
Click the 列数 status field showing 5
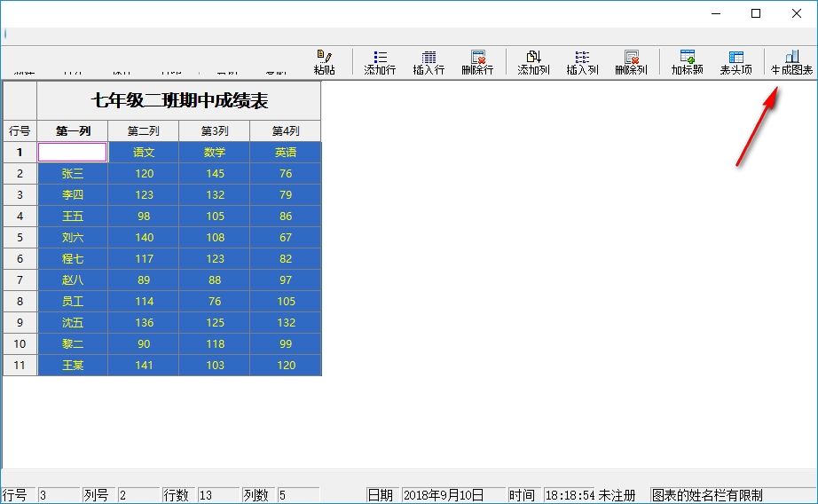[298, 495]
